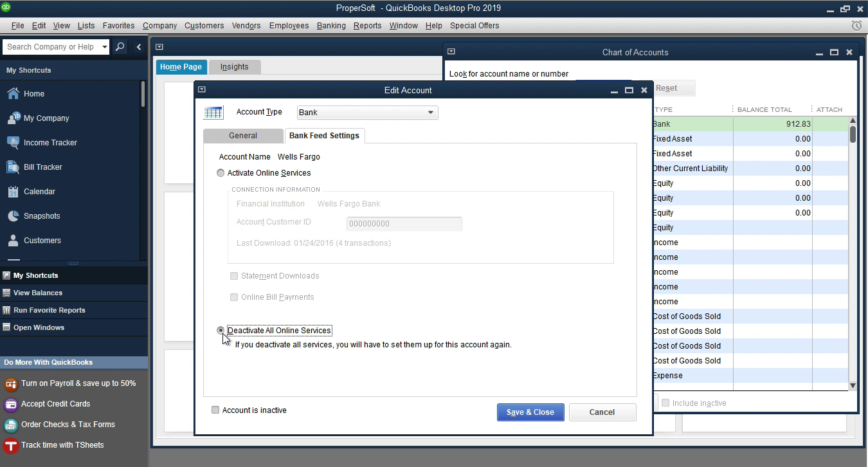
Task: Click Search Company or Help field
Action: point(51,47)
